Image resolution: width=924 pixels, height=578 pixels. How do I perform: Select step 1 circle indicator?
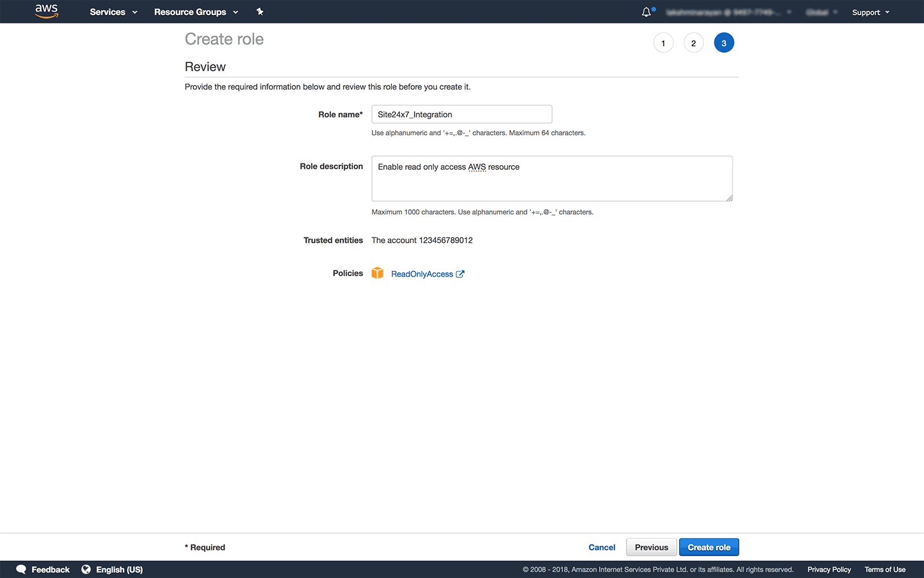(663, 42)
